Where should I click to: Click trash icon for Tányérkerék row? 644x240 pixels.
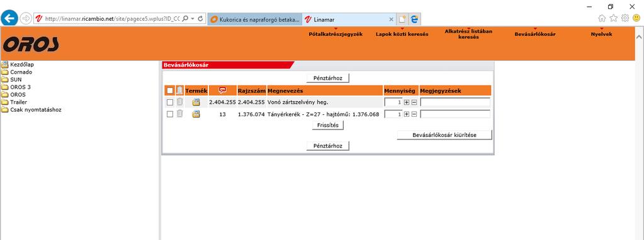[x=179, y=114]
